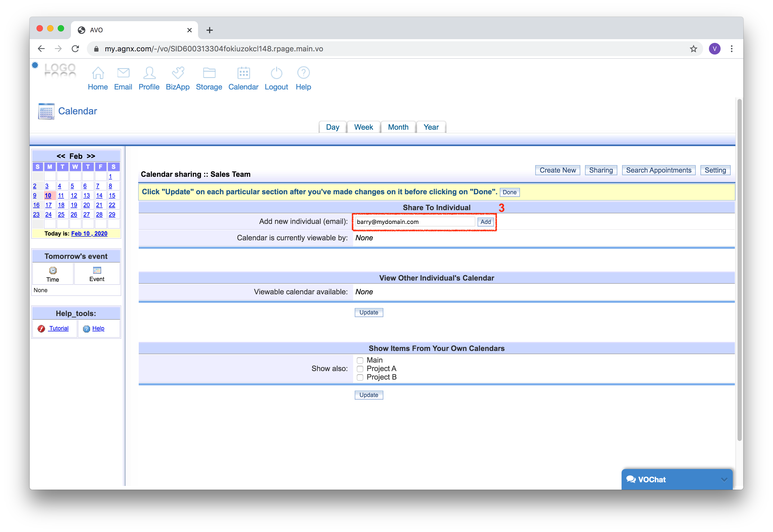Tick the Project B checkbox
Image resolution: width=773 pixels, height=532 pixels.
coord(360,377)
